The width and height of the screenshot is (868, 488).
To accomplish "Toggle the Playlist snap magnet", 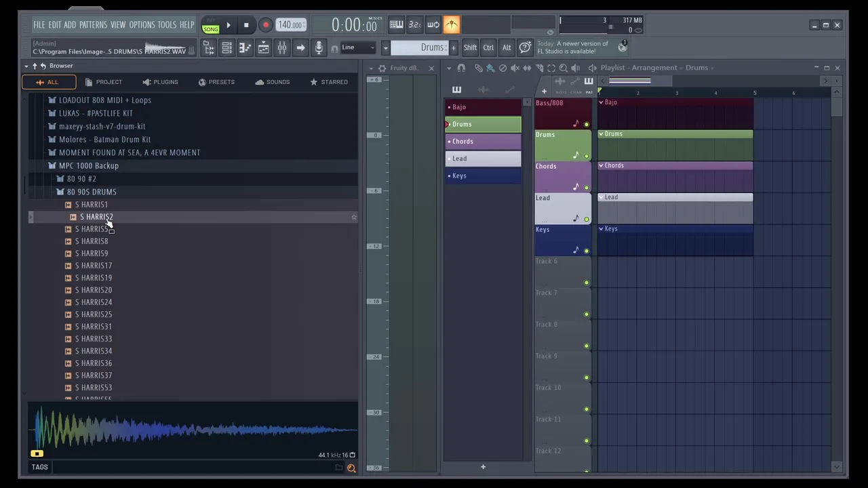I will tap(461, 68).
